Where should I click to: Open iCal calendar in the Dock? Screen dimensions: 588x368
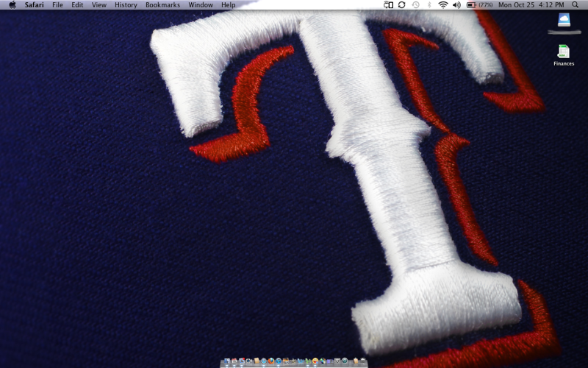tap(234, 361)
